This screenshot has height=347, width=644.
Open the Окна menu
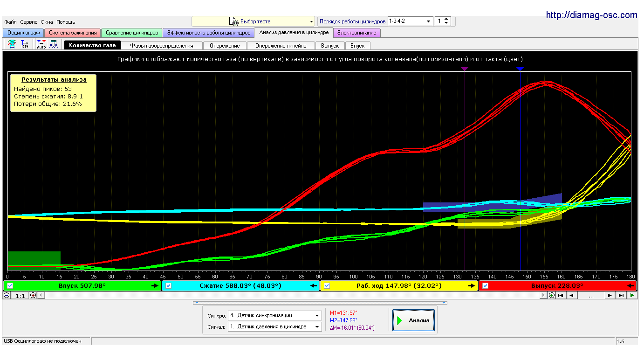coord(47,22)
